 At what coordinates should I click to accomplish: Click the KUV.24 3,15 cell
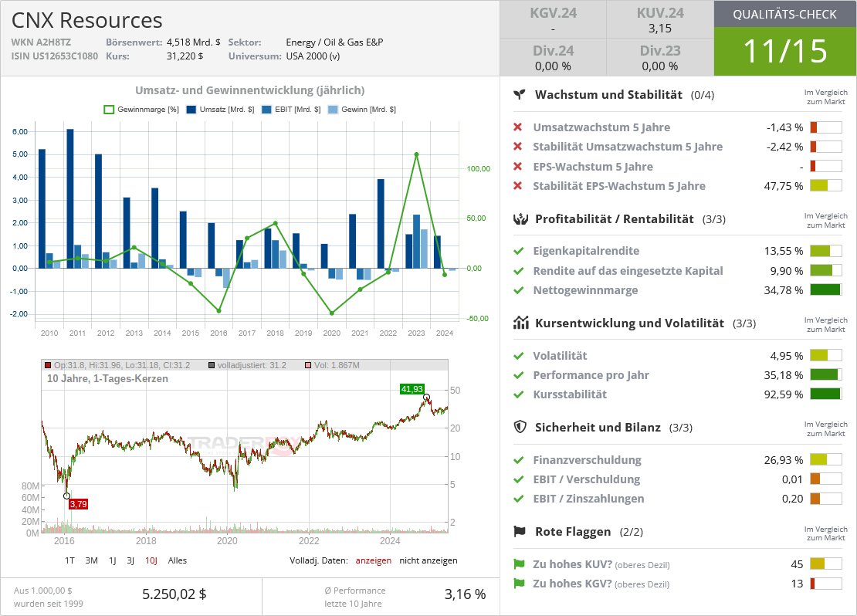pyautogui.click(x=660, y=19)
